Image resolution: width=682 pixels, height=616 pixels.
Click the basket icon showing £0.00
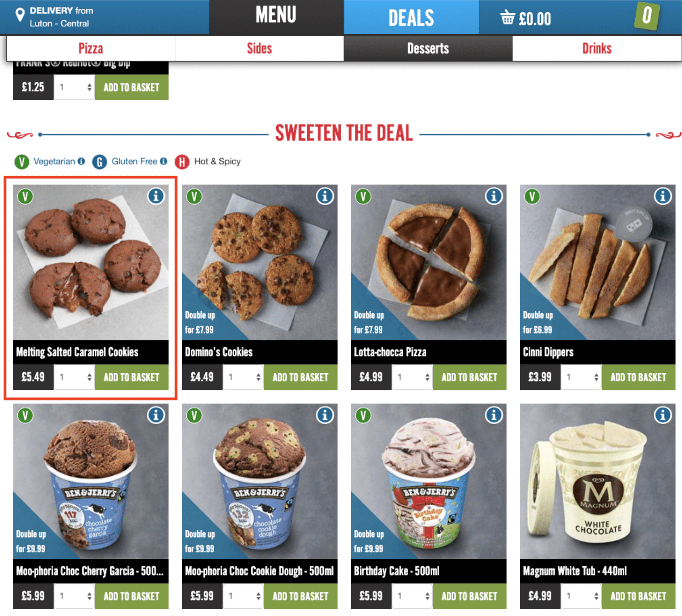coord(507,18)
